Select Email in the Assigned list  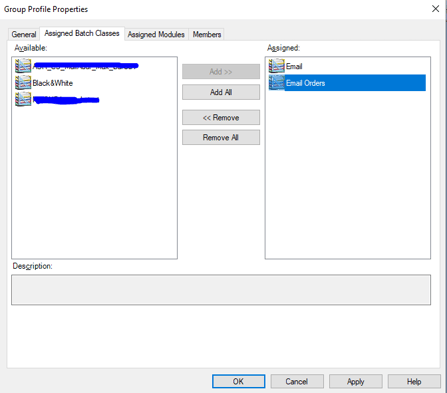click(x=294, y=66)
